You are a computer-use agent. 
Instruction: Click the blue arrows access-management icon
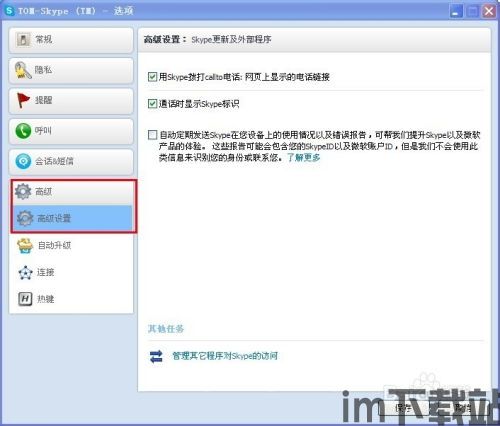click(x=156, y=356)
